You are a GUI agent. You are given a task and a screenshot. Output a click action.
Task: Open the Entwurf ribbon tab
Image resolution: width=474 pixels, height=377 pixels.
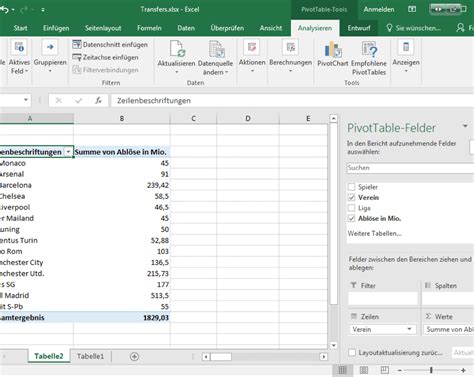tap(359, 28)
